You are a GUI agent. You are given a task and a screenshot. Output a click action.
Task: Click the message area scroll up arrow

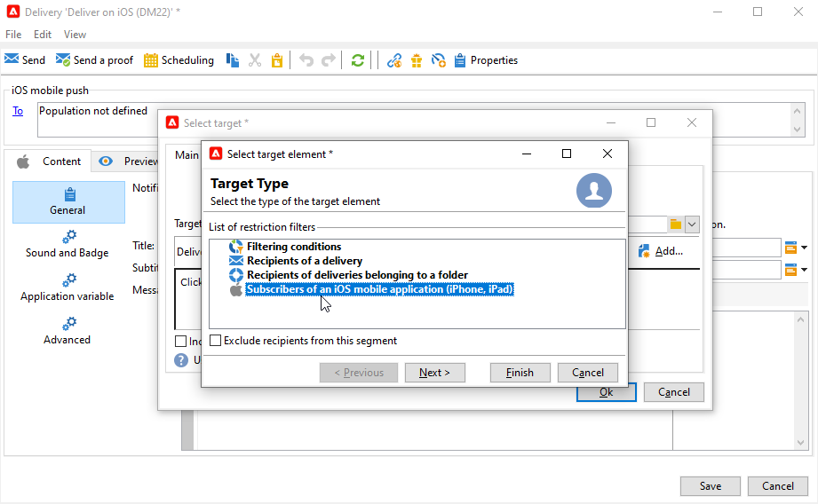800,319
